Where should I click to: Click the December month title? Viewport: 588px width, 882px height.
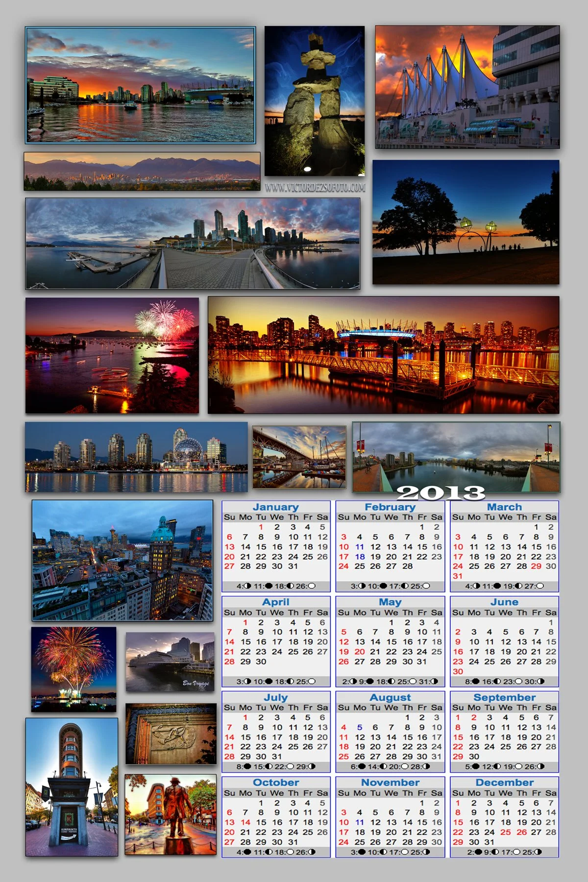click(505, 783)
